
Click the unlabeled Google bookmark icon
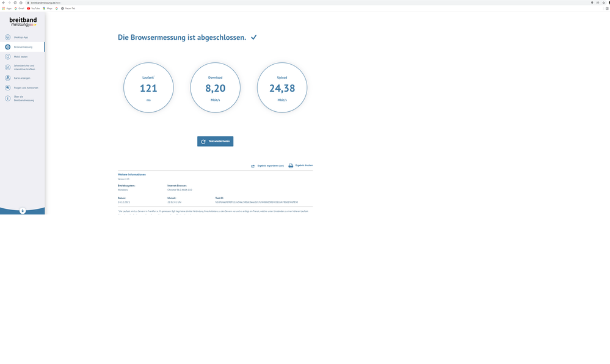pyautogui.click(x=57, y=8)
